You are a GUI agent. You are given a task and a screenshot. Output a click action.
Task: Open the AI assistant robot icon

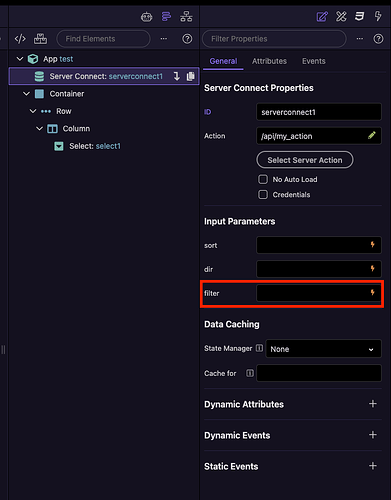[x=146, y=17]
